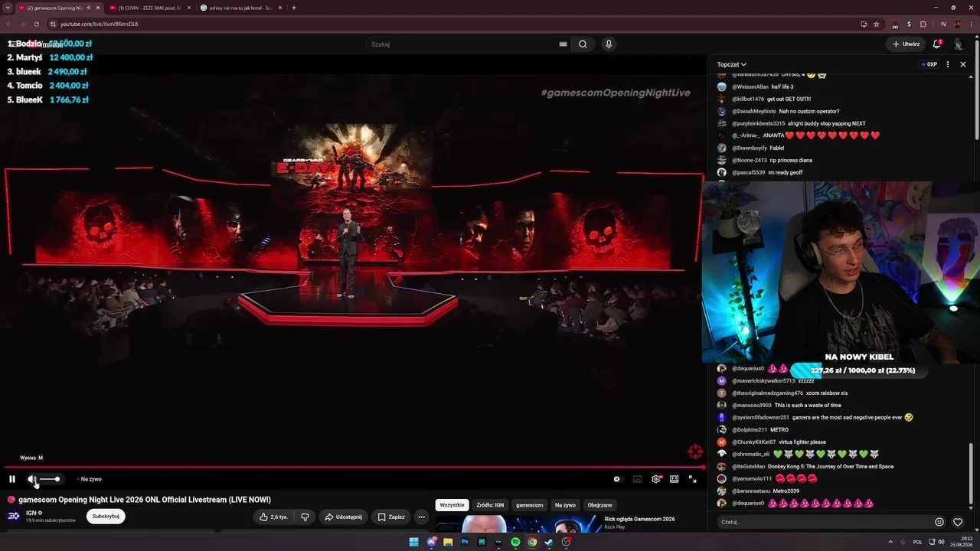Subscribe to IGN with Subskrybuj

(x=106, y=517)
